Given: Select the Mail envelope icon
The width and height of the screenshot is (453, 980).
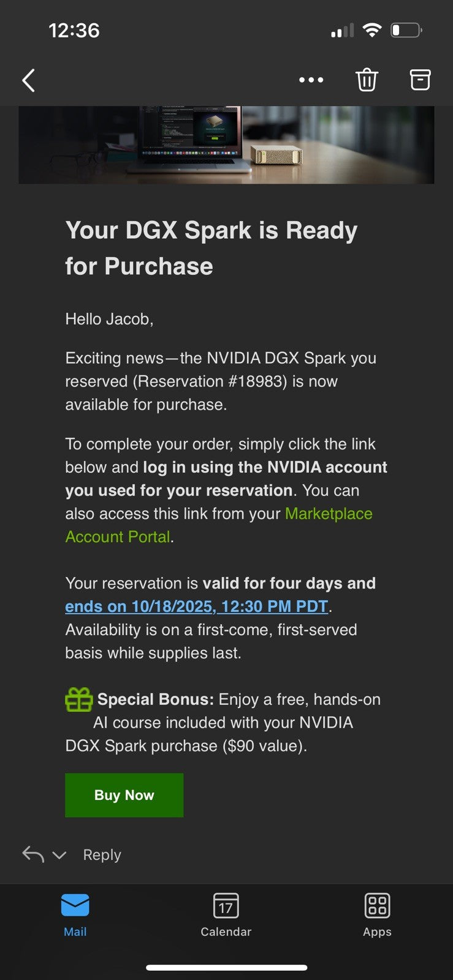Looking at the screenshot, I should [x=75, y=905].
